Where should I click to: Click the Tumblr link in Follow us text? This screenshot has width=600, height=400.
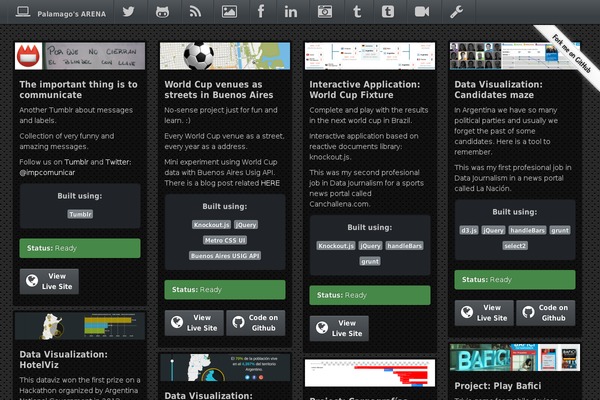(77, 162)
